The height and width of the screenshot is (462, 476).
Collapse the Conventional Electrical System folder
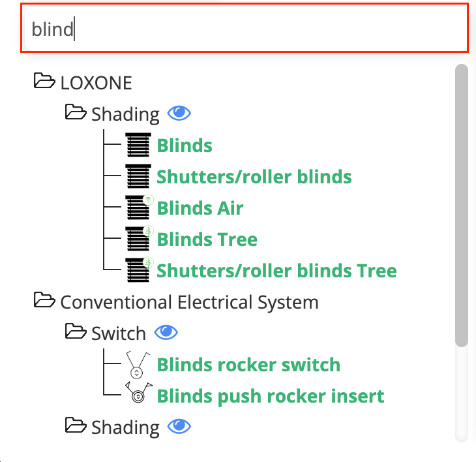click(44, 301)
